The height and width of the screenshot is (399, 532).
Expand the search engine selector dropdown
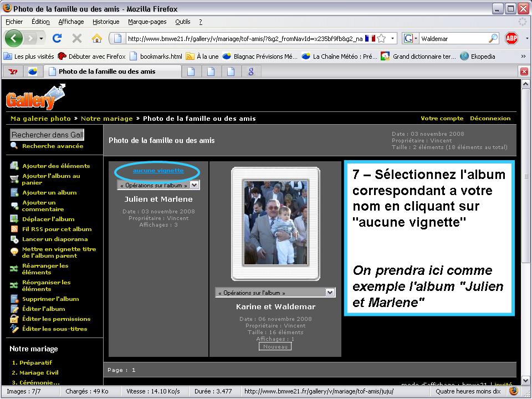point(410,38)
